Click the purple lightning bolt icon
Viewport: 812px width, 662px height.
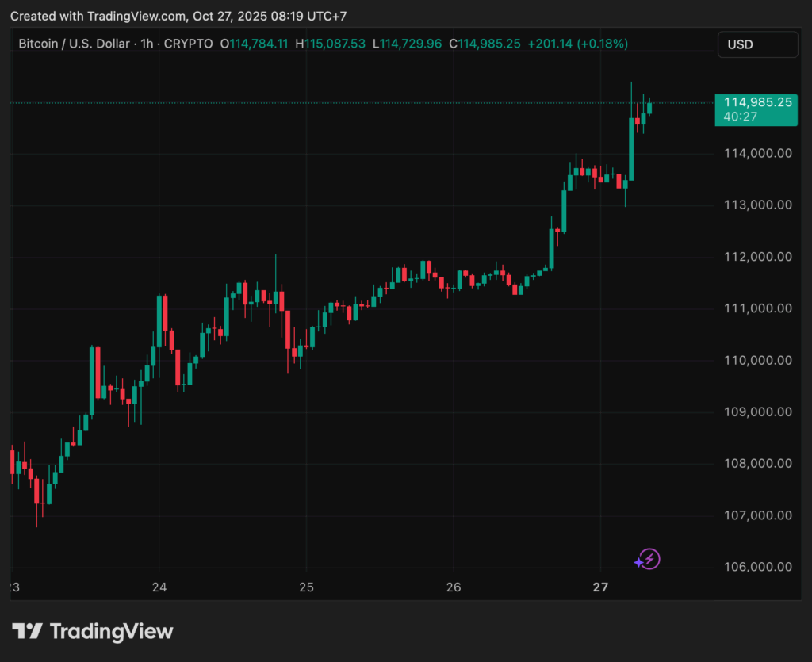coord(649,560)
